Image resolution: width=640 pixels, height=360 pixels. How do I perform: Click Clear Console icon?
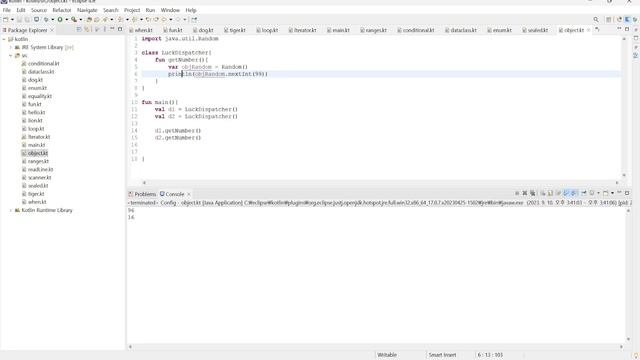[542, 193]
